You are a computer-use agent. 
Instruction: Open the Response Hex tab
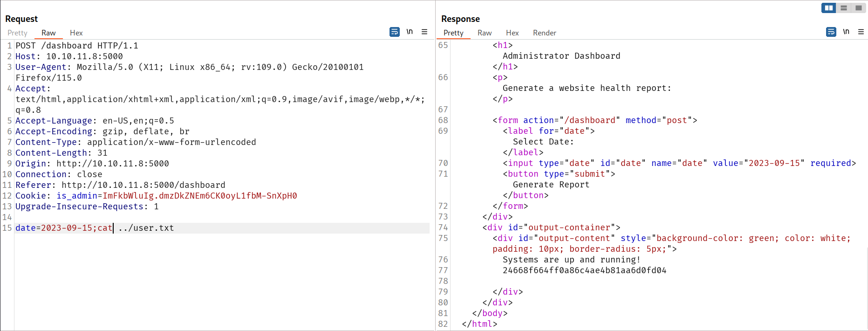[513, 33]
